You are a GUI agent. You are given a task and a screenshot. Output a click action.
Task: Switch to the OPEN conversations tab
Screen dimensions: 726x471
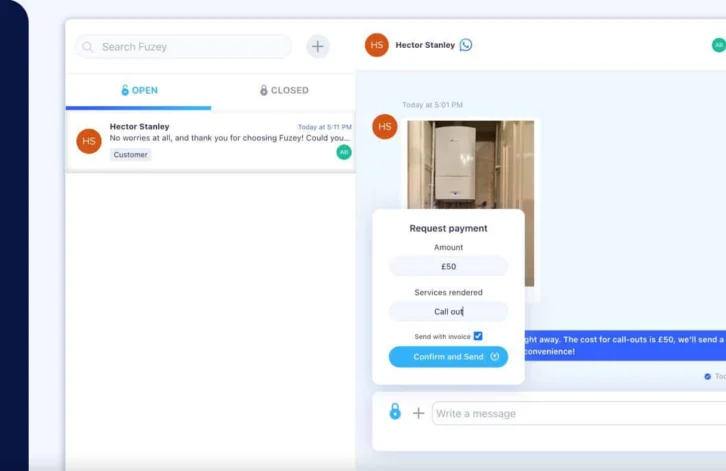point(139,90)
